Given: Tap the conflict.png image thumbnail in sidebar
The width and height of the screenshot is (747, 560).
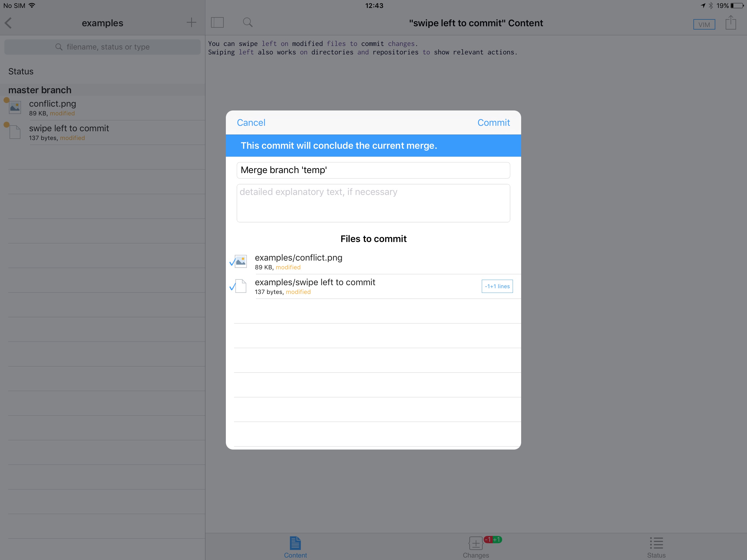Looking at the screenshot, I should (15, 107).
